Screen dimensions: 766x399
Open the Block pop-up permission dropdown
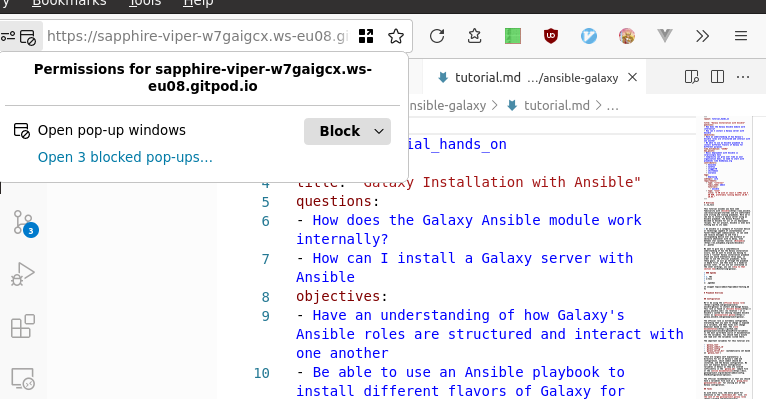click(347, 131)
